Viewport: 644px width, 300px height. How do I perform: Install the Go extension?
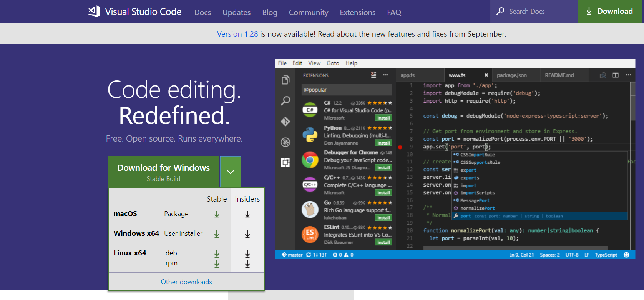(383, 218)
